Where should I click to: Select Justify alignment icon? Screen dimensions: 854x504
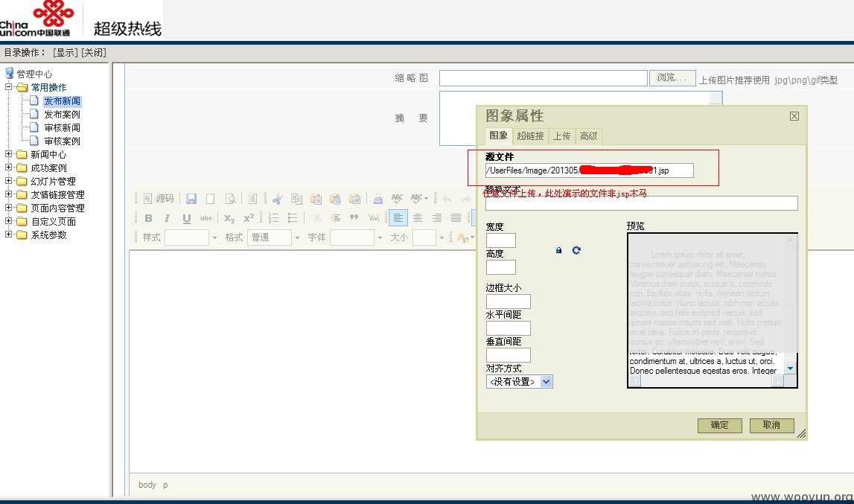click(456, 218)
